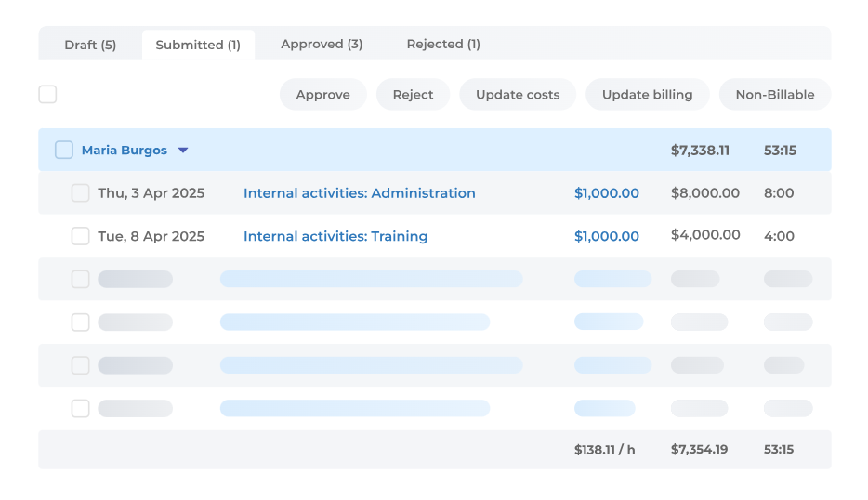Click the Approve button
868x500 pixels.
point(322,95)
